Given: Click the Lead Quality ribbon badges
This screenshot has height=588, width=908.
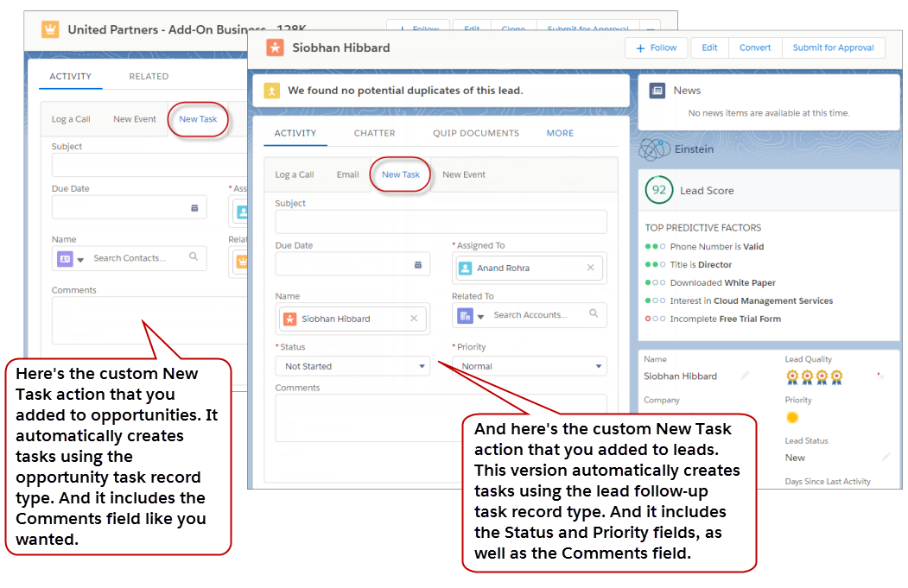Looking at the screenshot, I should click(x=814, y=377).
